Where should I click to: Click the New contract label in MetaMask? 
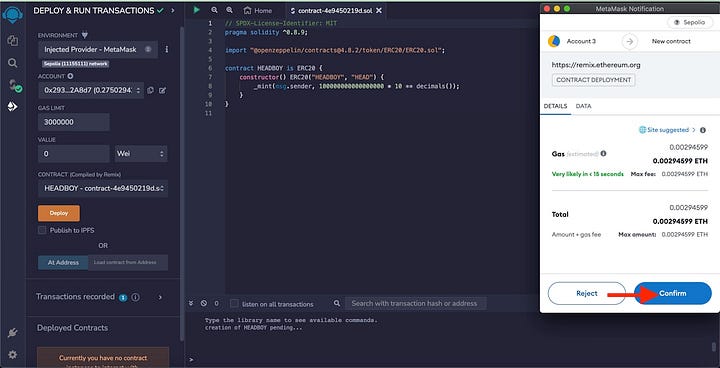pos(671,41)
